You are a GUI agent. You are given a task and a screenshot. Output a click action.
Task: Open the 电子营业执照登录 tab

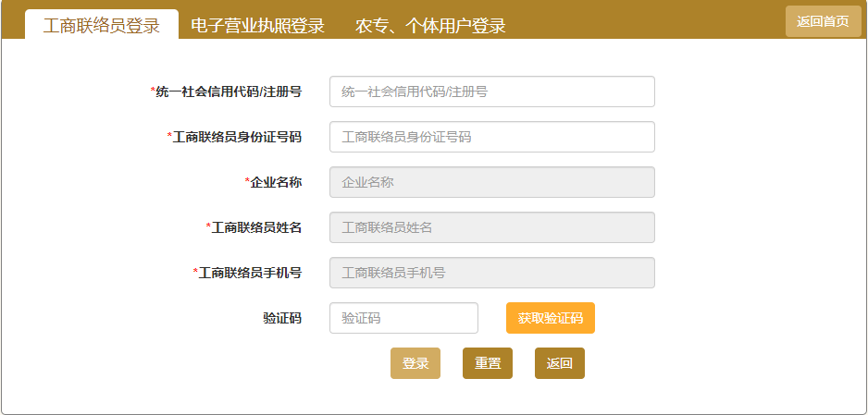[257, 25]
